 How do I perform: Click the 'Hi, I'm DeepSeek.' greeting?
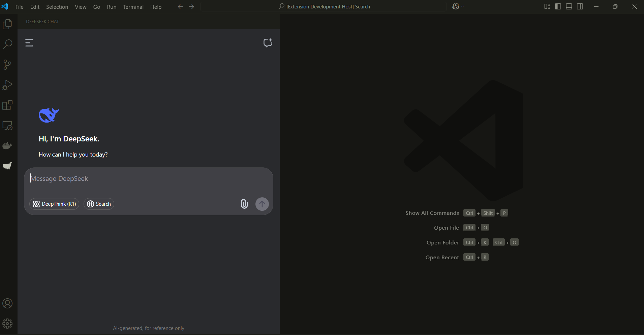point(69,139)
